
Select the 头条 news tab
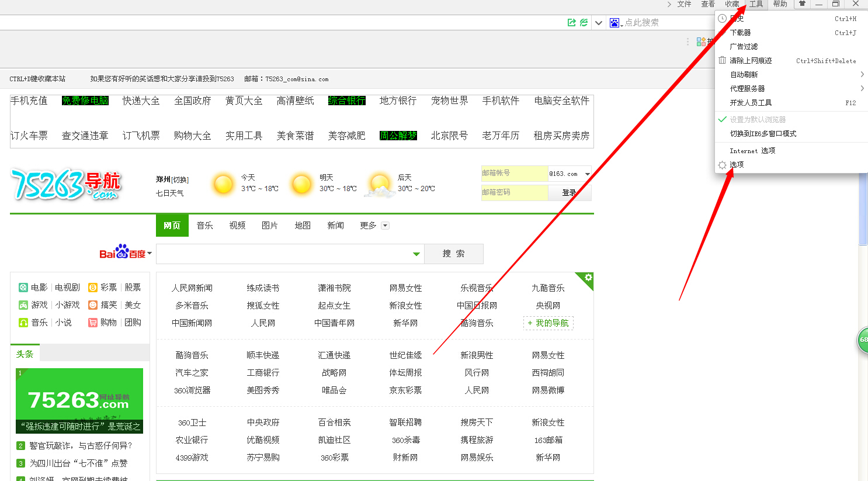(x=25, y=354)
